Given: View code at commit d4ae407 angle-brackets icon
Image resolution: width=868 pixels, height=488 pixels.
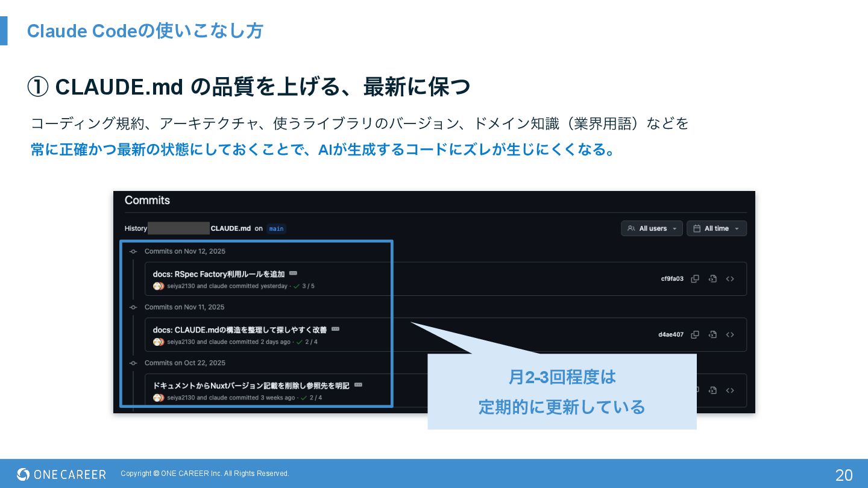Looking at the screenshot, I should (x=730, y=334).
